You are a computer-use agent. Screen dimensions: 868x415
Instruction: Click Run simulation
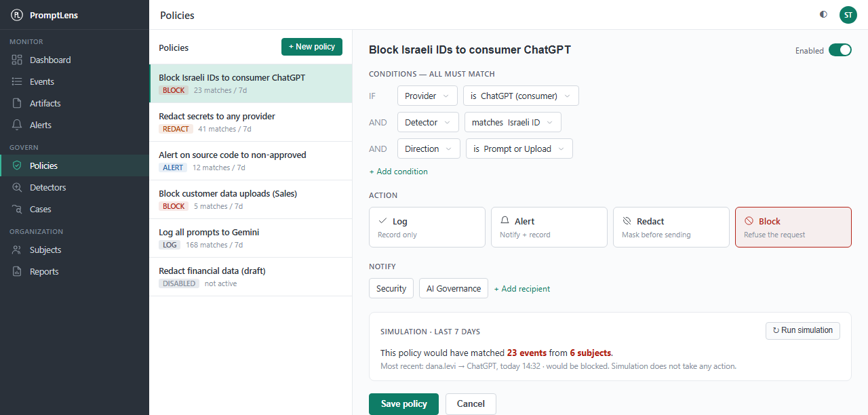pyautogui.click(x=803, y=330)
